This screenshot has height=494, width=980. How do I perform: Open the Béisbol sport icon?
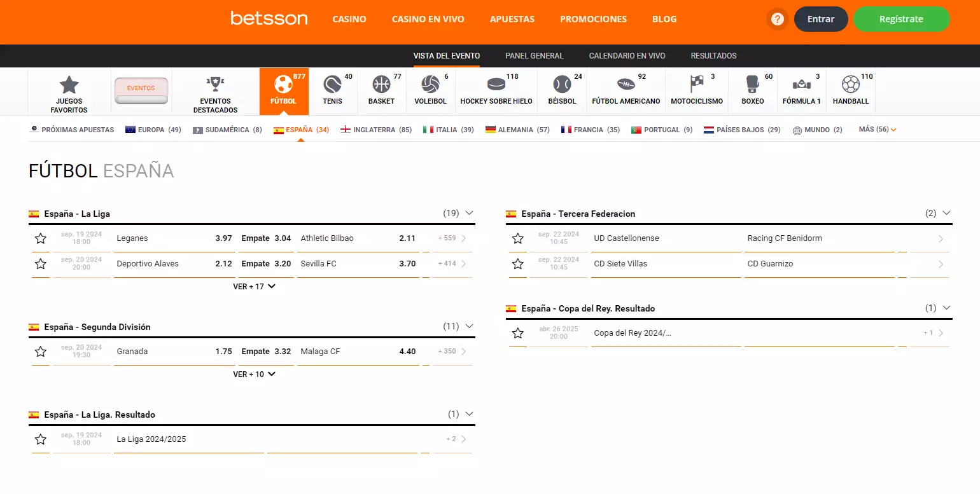click(562, 84)
